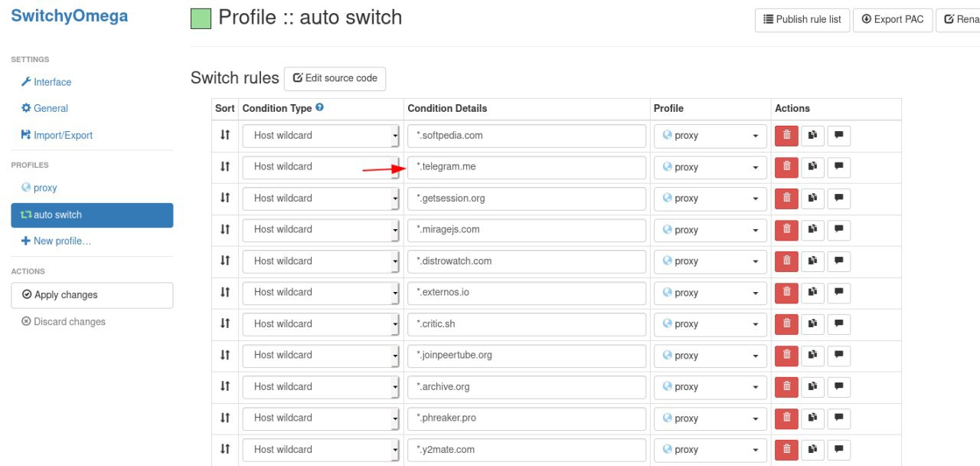980x466 pixels.
Task: Click the sort handle for *.critic.sh row
Action: pos(225,323)
